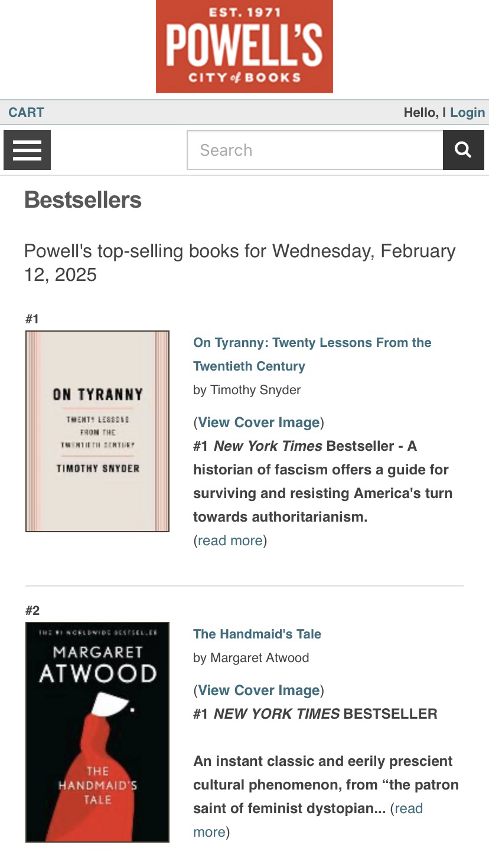Type in the Search input field
Image resolution: width=489 pixels, height=868 pixels.
(x=315, y=150)
